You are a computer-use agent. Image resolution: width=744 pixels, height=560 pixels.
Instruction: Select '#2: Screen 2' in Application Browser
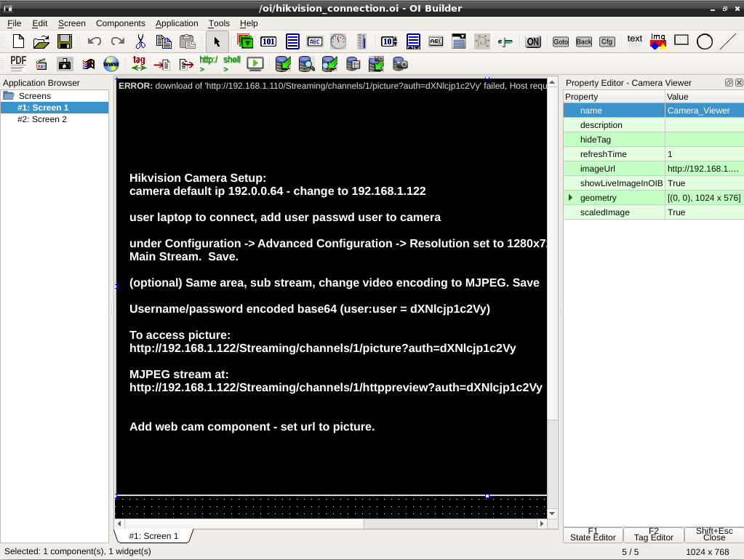click(42, 119)
